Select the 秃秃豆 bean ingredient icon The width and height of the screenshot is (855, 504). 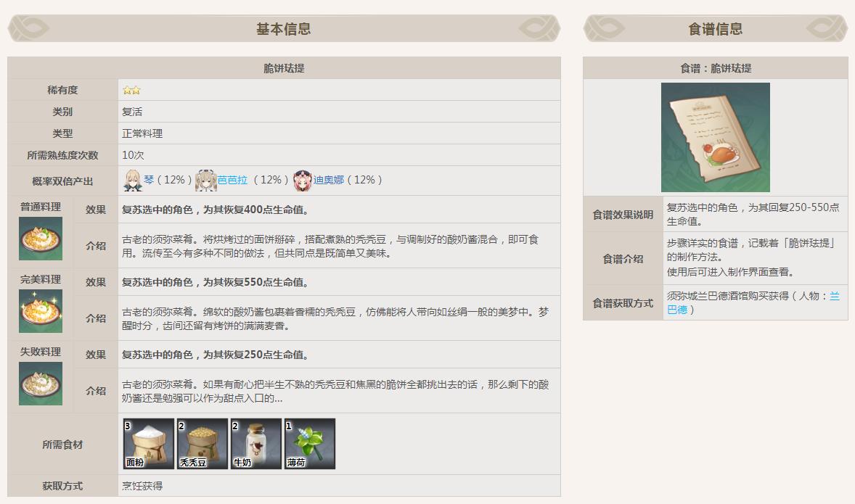tap(202, 444)
